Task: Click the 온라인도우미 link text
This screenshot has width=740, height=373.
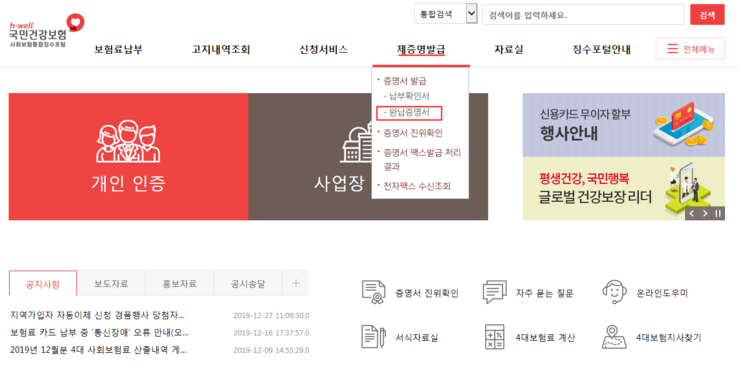Action: (662, 293)
